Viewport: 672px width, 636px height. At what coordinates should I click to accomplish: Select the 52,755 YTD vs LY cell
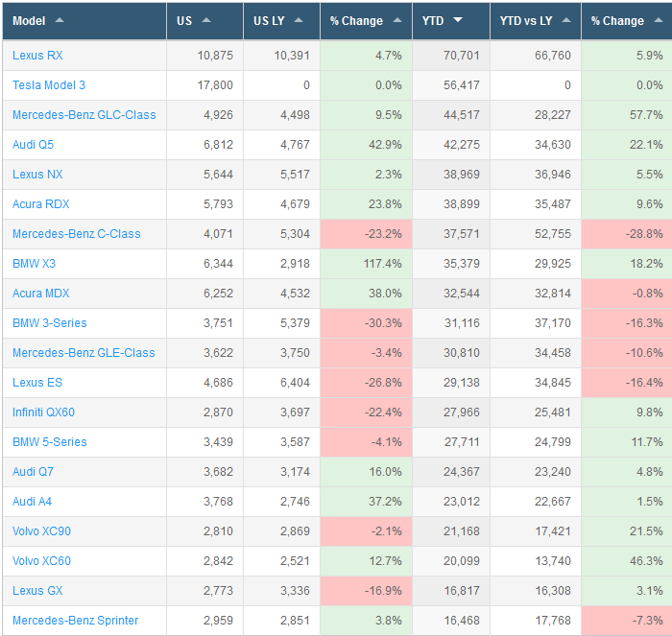click(x=536, y=234)
